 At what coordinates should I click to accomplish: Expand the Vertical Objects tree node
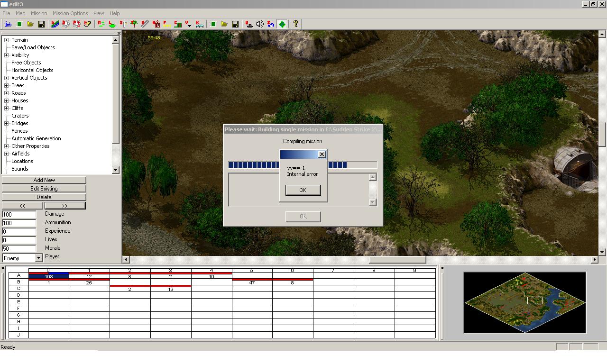[x=7, y=78]
